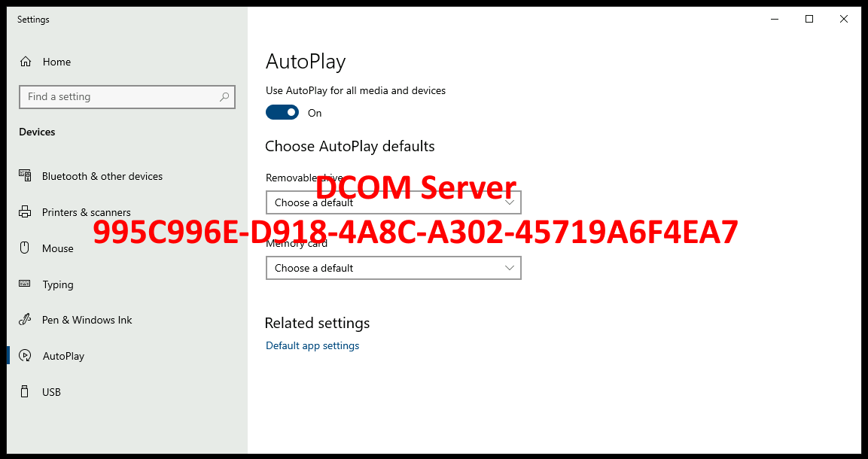Open the Default app settings link
The width and height of the screenshot is (868, 459).
point(312,346)
